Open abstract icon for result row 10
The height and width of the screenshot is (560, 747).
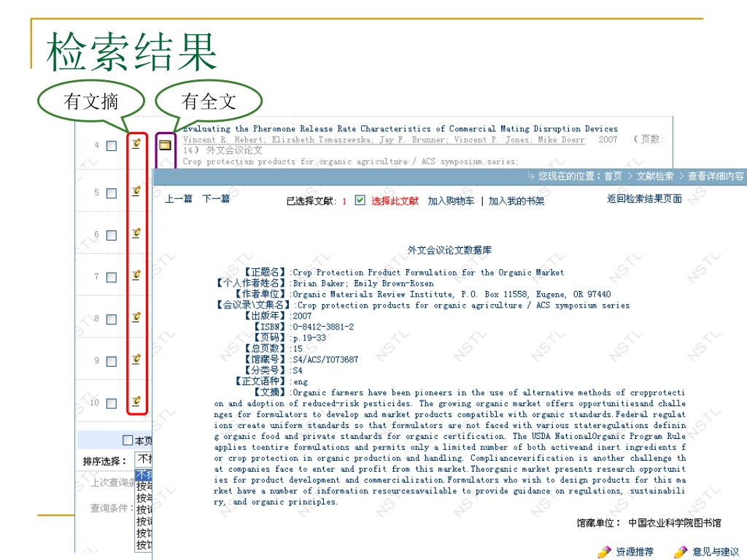136,401
